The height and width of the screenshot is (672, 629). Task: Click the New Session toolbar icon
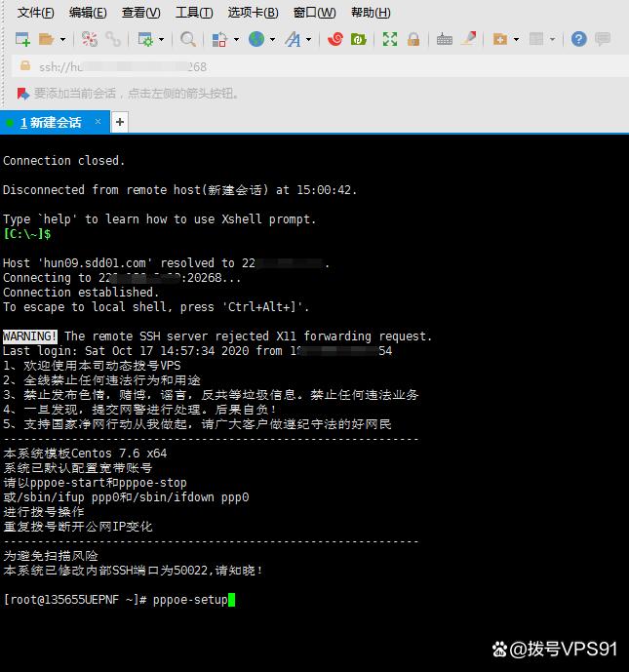22,39
